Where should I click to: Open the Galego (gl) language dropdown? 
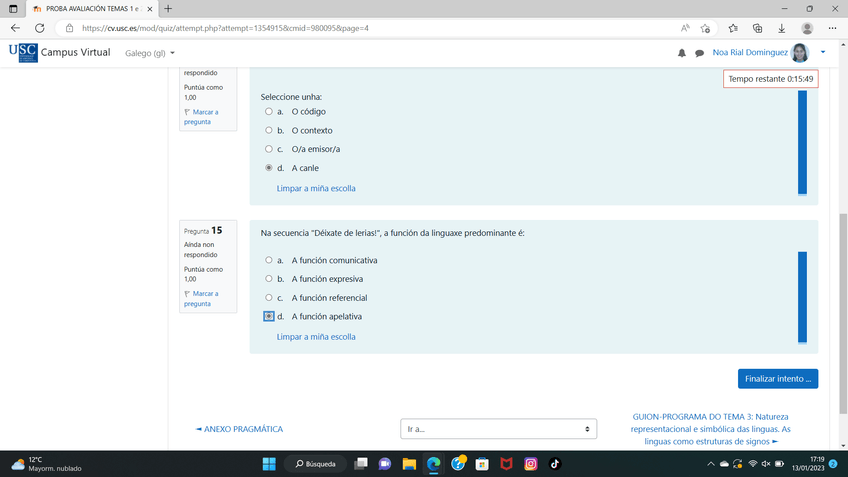[150, 53]
